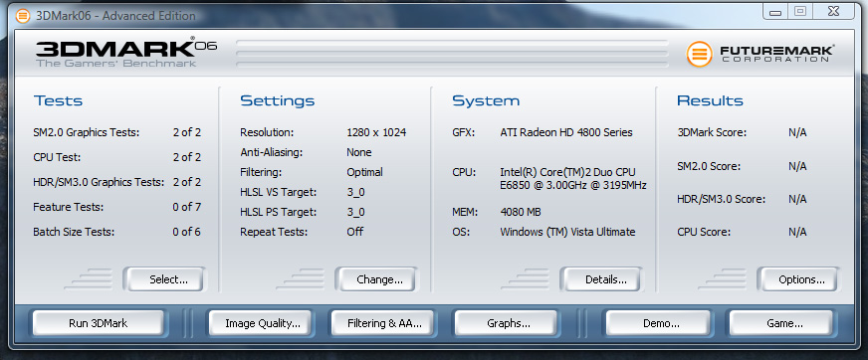Start the benchmark with Run 3DMark
The height and width of the screenshot is (360, 868).
[x=98, y=323]
